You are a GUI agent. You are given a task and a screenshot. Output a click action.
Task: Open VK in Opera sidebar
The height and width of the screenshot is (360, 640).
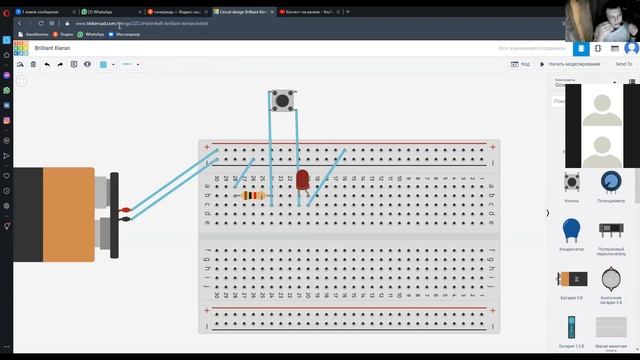[x=7, y=105]
